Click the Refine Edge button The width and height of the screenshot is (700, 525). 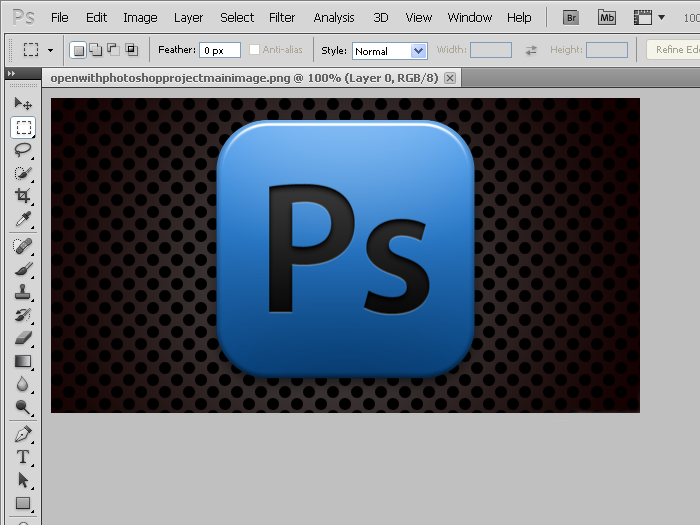[674, 50]
